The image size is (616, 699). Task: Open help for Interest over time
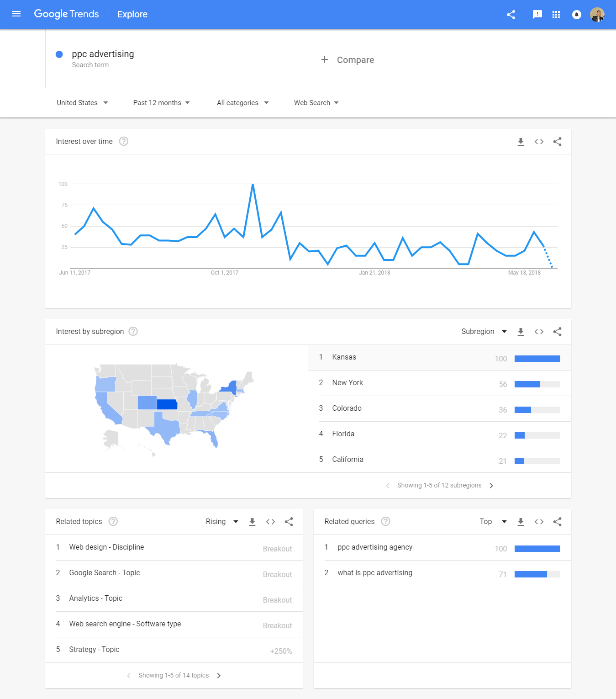124,141
